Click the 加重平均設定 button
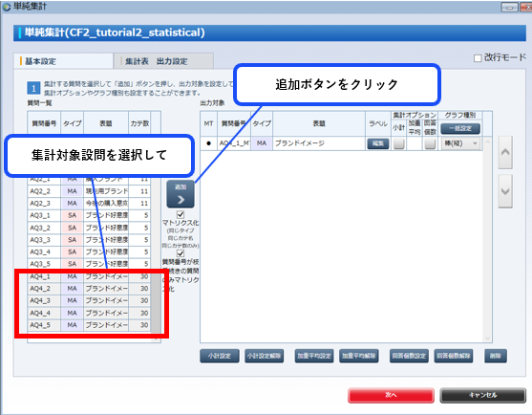Viewport: 532px width, 415px height. point(314,356)
